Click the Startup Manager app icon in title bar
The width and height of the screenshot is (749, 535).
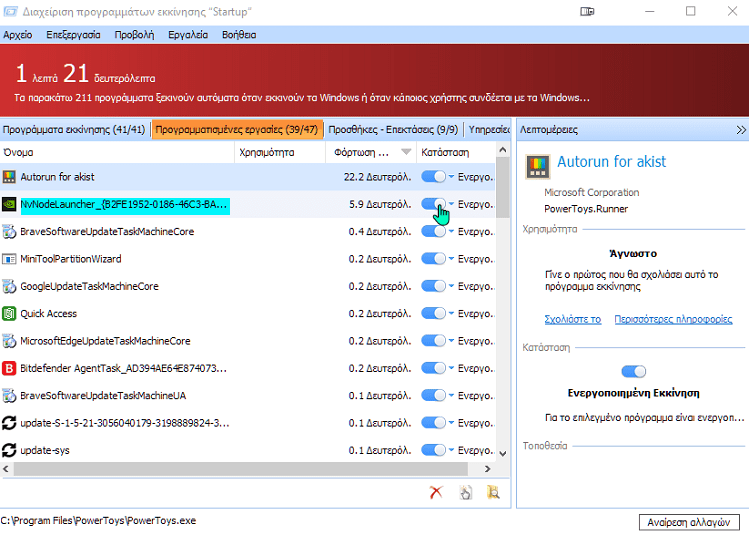pyautogui.click(x=11, y=11)
